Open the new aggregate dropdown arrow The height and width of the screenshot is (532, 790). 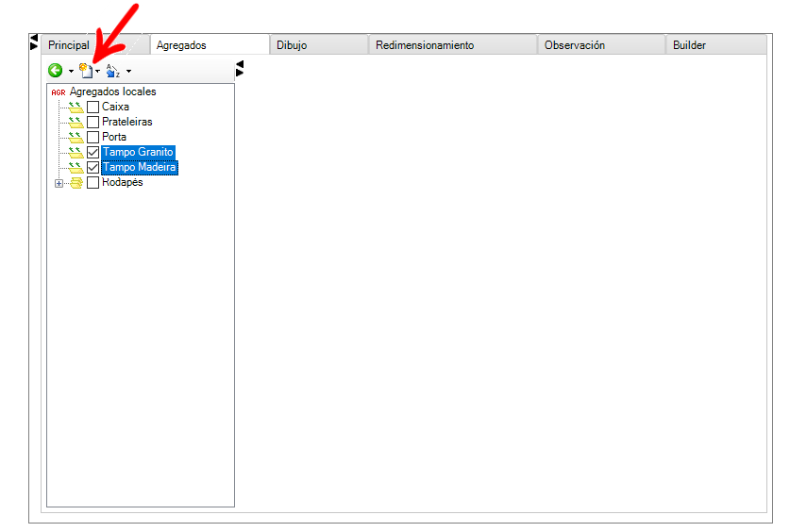[x=98, y=71]
